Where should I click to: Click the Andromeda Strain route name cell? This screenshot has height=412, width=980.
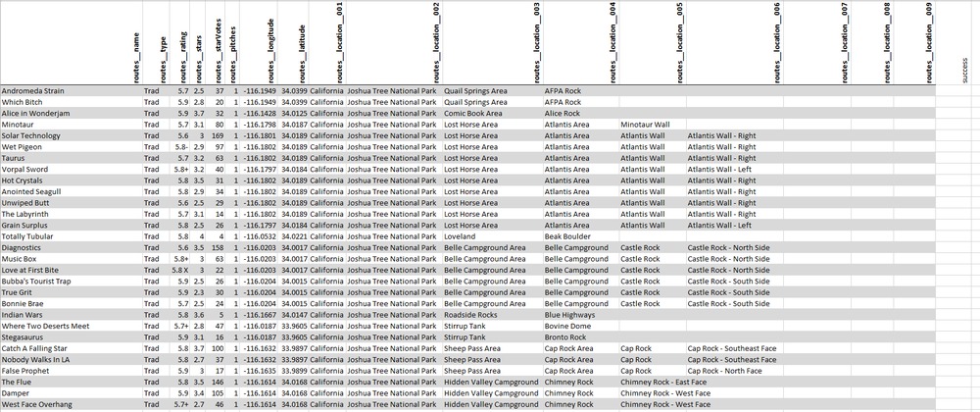72,91
